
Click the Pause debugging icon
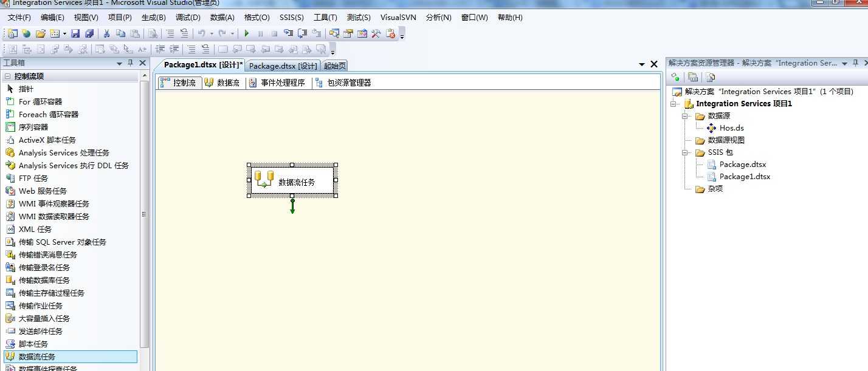(x=261, y=34)
